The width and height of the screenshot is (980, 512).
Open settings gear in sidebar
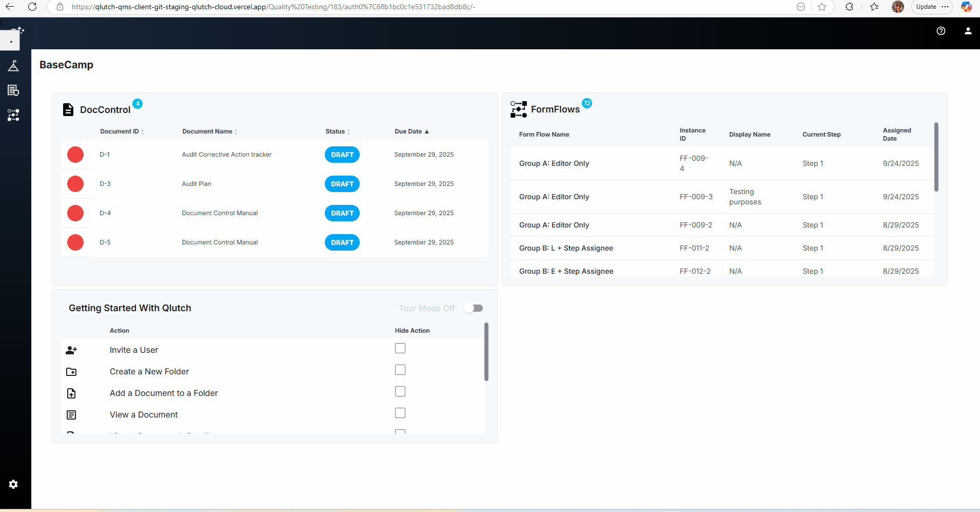pos(13,484)
